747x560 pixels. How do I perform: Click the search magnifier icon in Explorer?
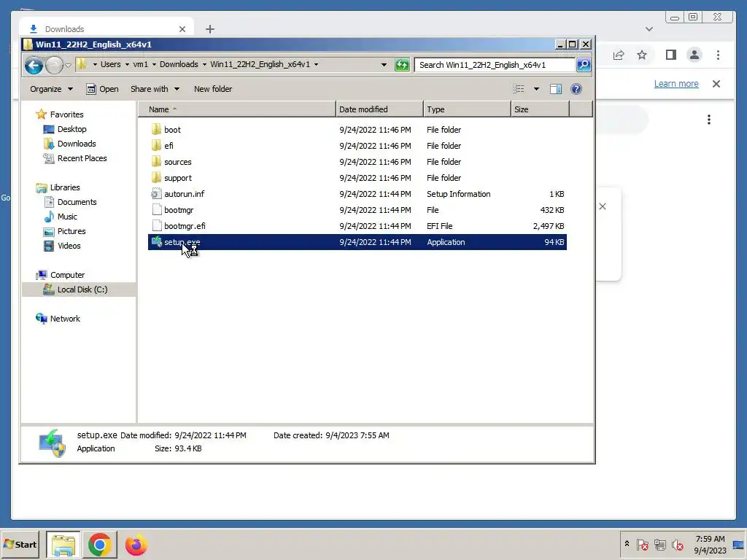point(584,65)
